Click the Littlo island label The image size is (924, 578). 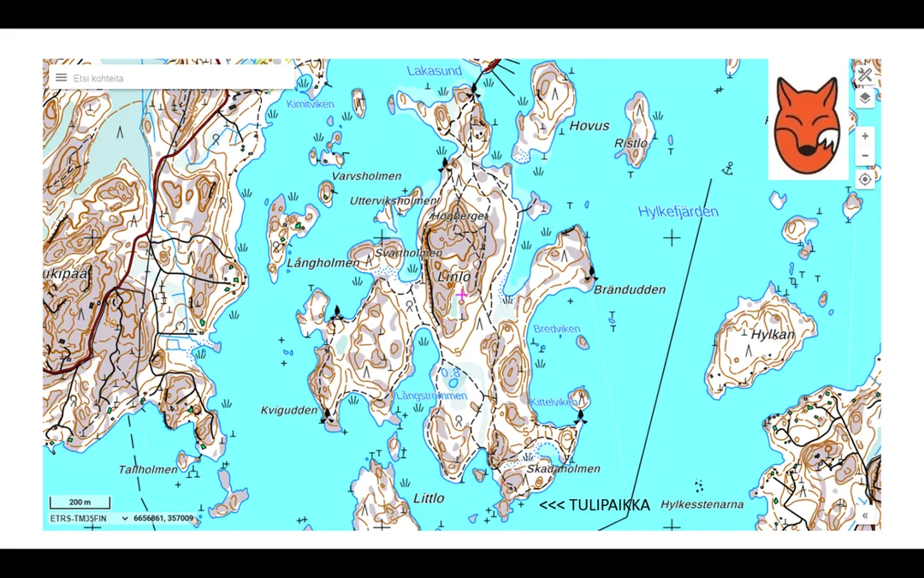pos(429,498)
